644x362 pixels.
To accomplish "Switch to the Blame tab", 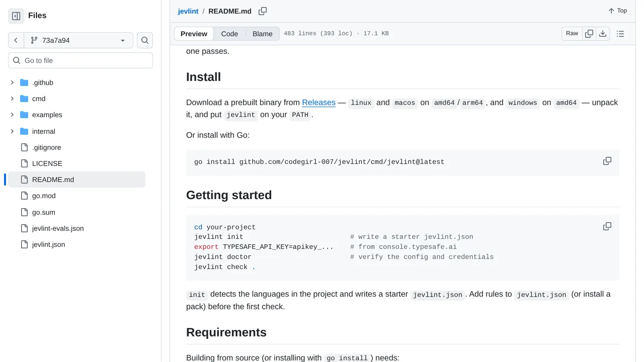I will click(x=263, y=34).
